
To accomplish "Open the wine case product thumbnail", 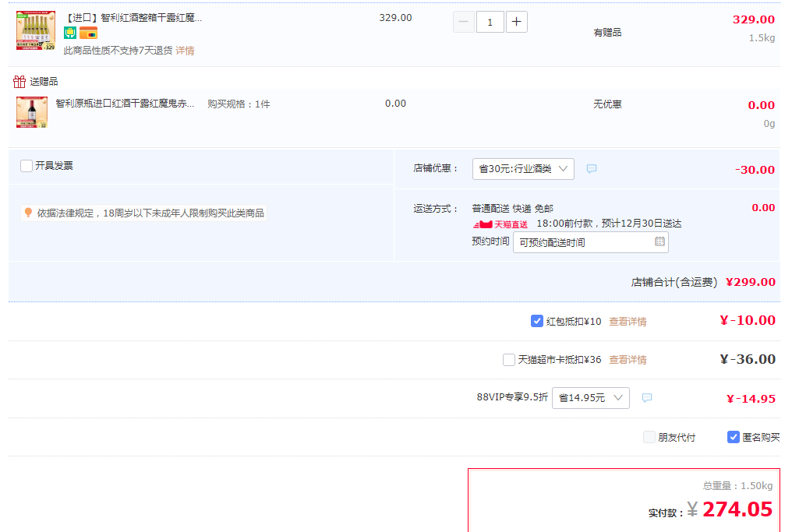I will 36,30.
